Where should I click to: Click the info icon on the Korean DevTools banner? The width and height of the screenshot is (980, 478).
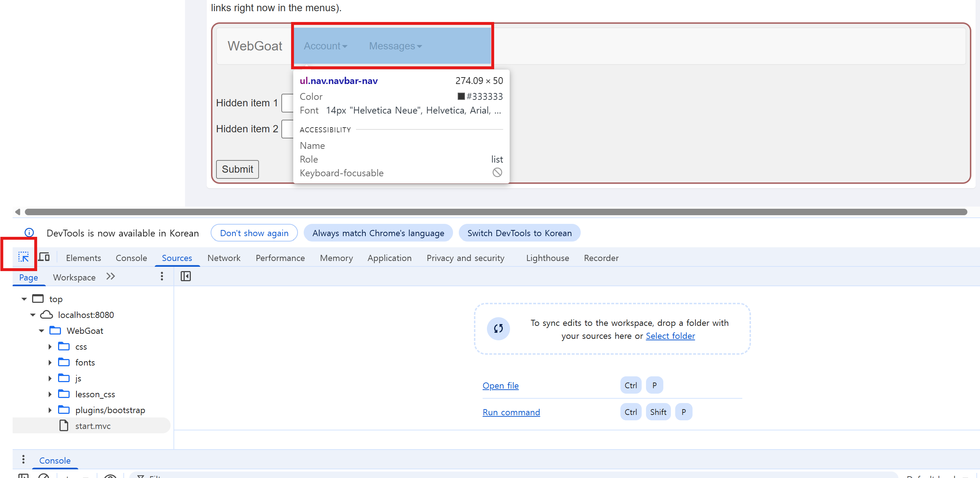(29, 233)
